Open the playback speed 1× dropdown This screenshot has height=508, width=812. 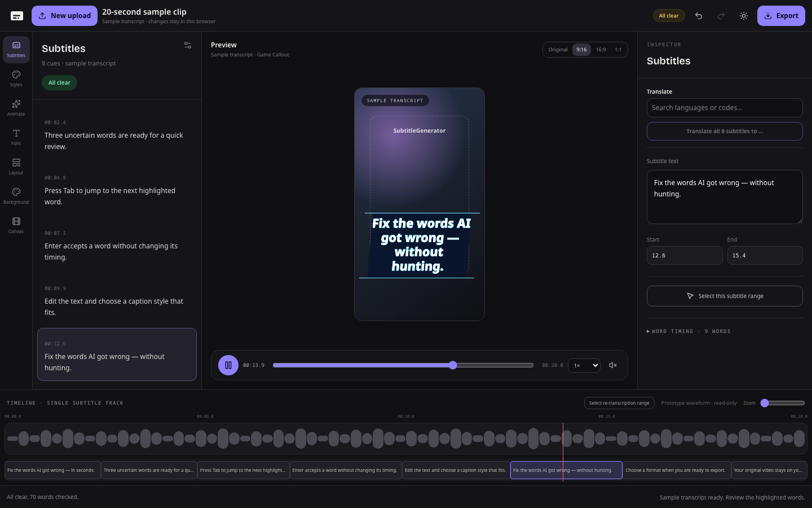click(584, 365)
